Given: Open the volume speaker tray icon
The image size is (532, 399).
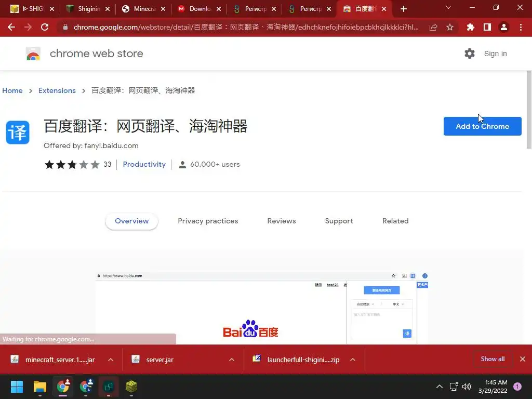Looking at the screenshot, I should (x=467, y=387).
